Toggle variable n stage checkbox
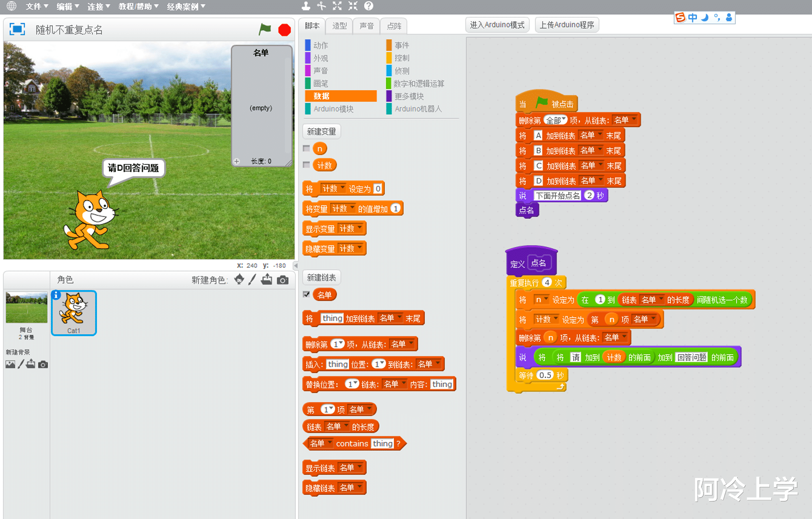The height and width of the screenshot is (519, 812). (307, 149)
